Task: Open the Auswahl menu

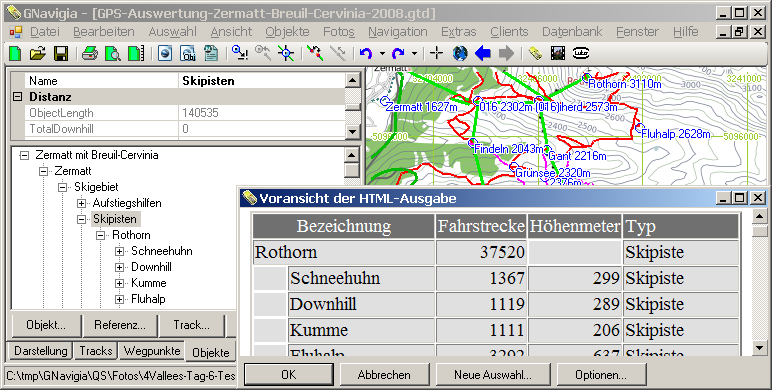Action: pos(173,32)
